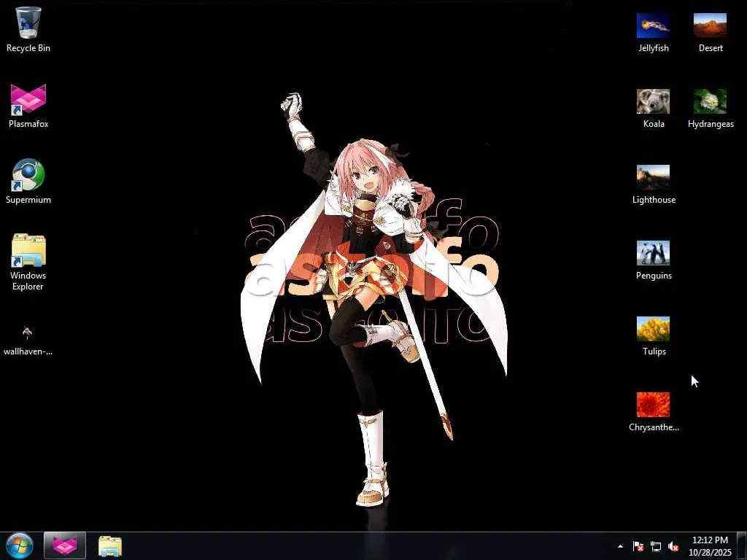
Task: Select the Plasmafox shortcut on desktop
Action: pos(28,105)
